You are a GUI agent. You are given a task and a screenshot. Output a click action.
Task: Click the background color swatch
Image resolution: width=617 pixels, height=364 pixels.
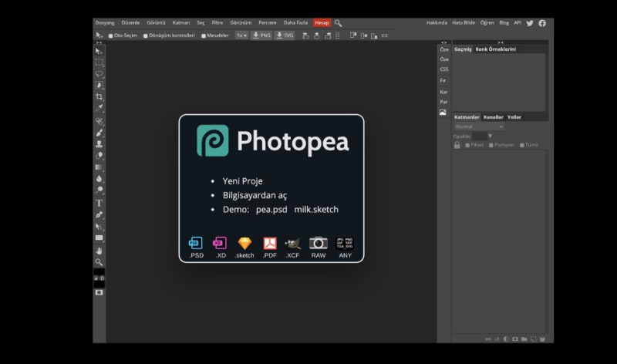99,284
